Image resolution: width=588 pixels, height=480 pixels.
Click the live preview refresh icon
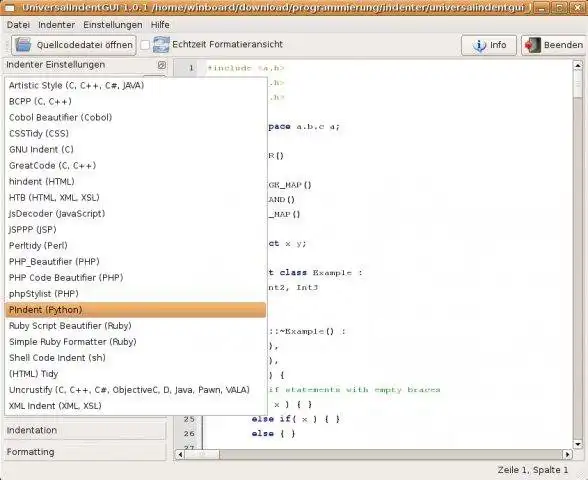pyautogui.click(x=161, y=45)
